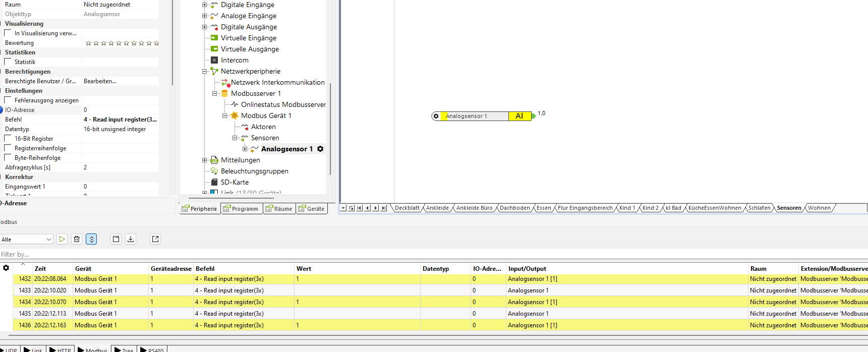This screenshot has width=868, height=352.
Task: Click the Netzwerkperipherie icon in the tree
Action: [214, 71]
